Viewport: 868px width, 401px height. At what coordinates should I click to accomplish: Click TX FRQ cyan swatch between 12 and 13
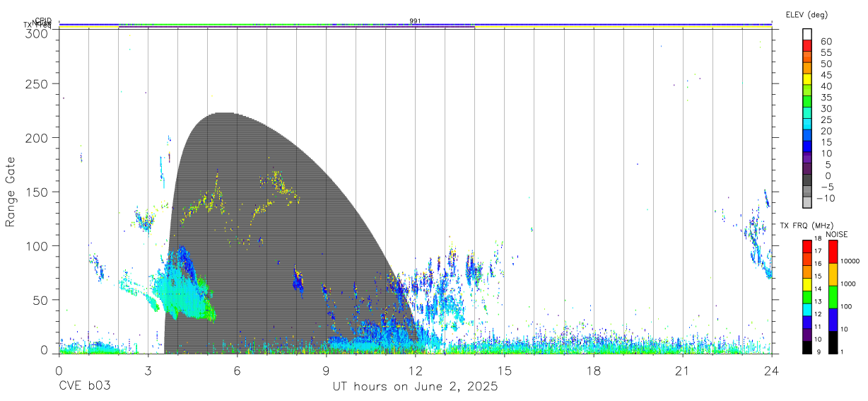tap(807, 309)
